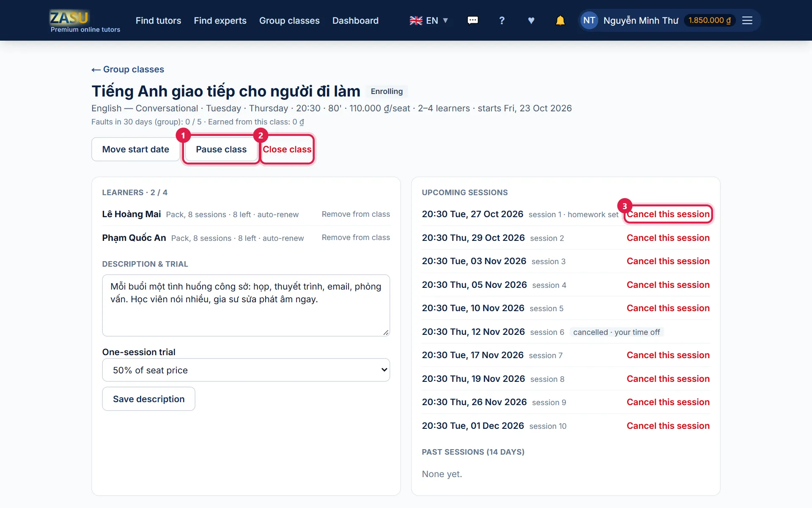
Task: Click the Enrolling status badge
Action: point(387,91)
